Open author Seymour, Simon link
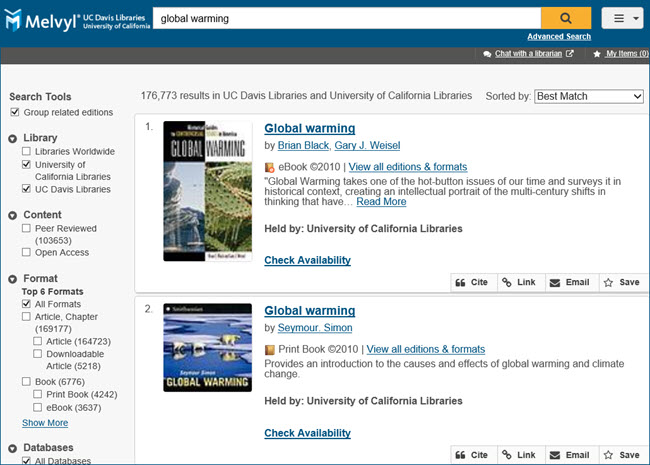The image size is (650, 465). tap(315, 328)
